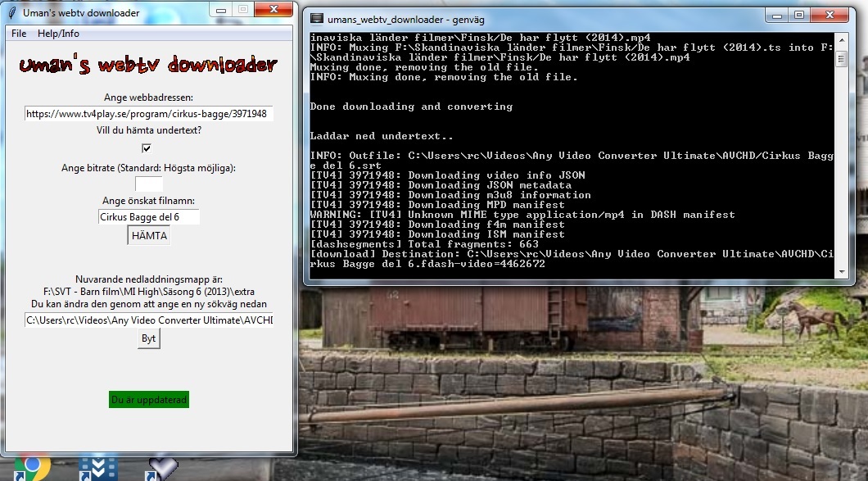Click the 'Ange bitrate' label
Viewport: 868px width, 481px height.
click(x=148, y=168)
